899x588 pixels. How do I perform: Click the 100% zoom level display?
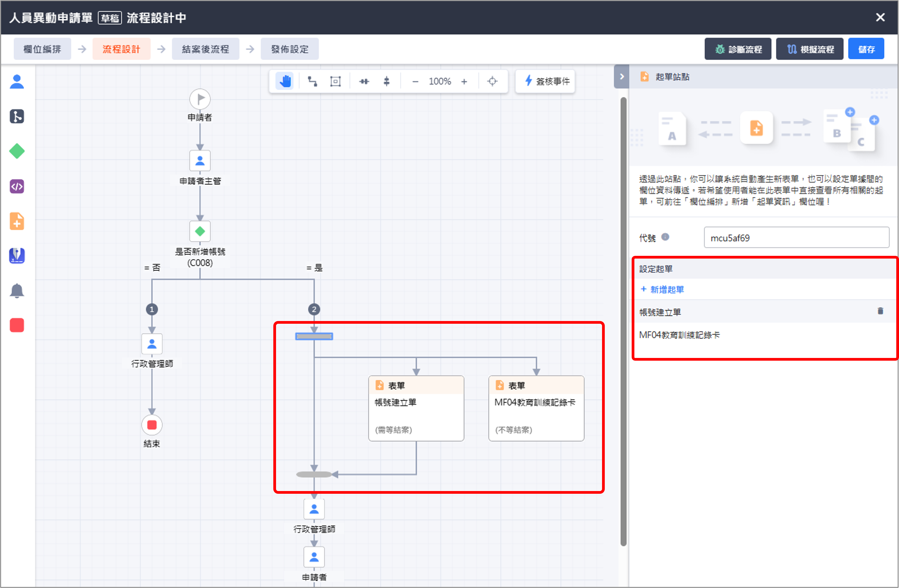point(440,81)
